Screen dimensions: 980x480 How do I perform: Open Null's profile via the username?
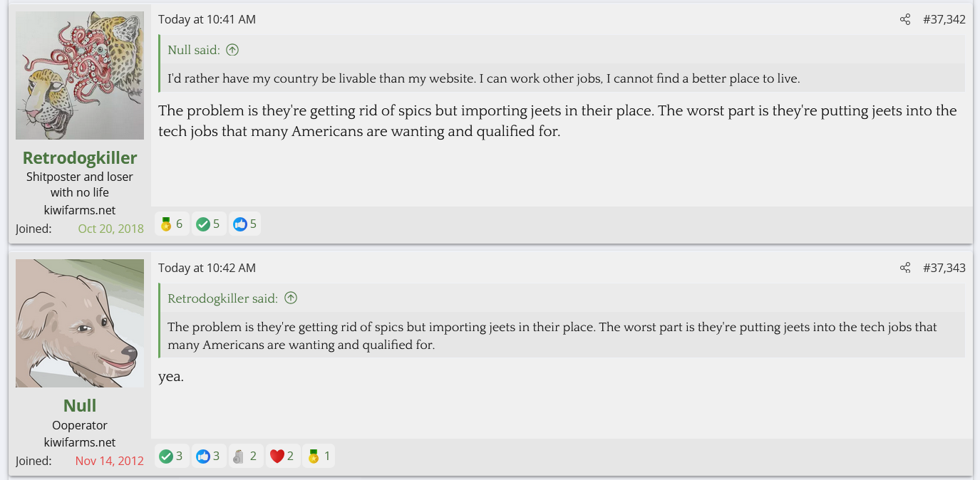(x=80, y=405)
